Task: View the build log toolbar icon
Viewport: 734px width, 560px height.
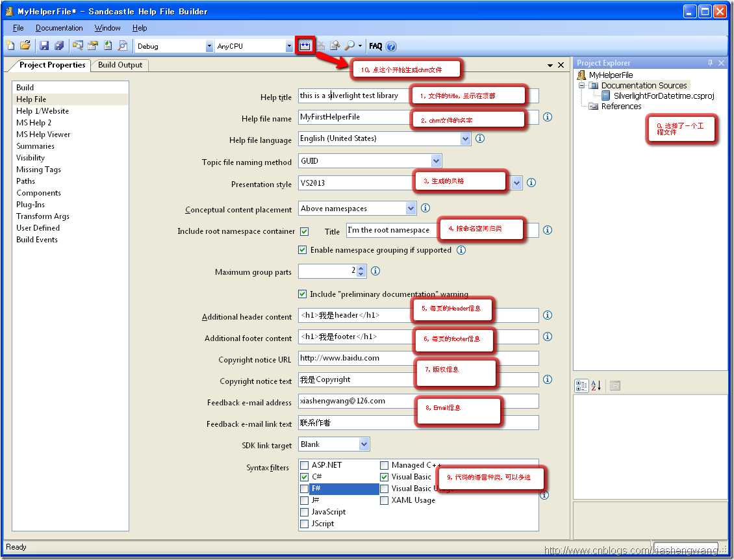Action: (x=335, y=45)
